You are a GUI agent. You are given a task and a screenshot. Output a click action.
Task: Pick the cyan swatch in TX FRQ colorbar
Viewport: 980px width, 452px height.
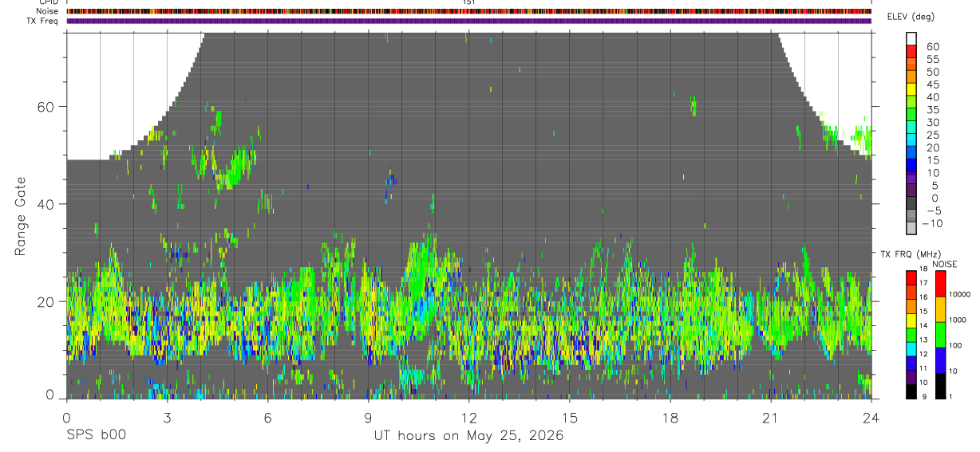coord(911,349)
